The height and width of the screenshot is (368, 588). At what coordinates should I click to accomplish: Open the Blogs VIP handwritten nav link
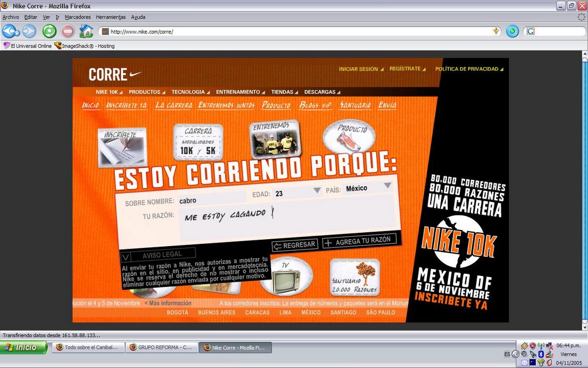pos(315,106)
